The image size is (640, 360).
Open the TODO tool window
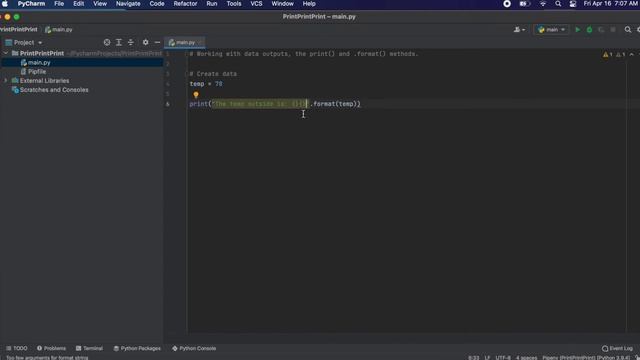[x=17, y=348]
